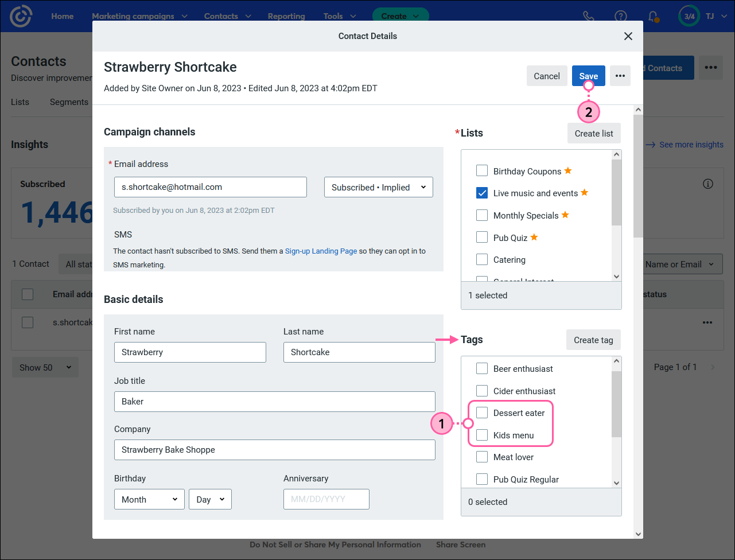Image resolution: width=735 pixels, height=560 pixels.
Task: Open the phone support icon
Action: coord(588,16)
